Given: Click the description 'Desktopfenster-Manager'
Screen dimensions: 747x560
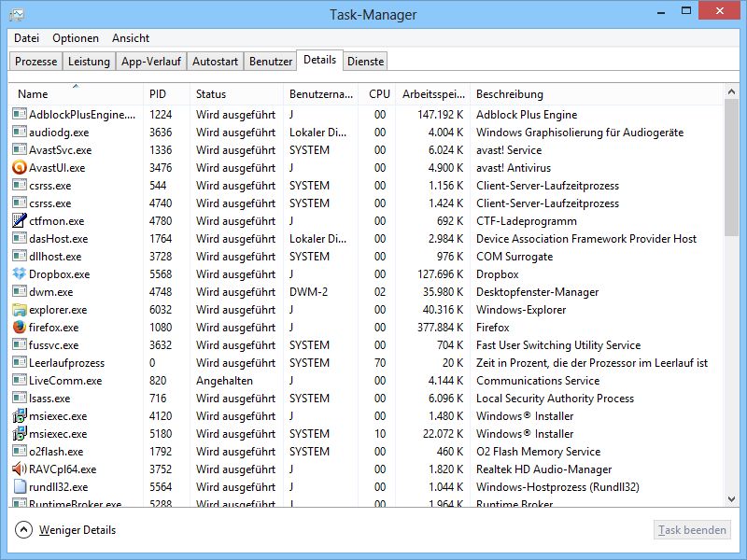Looking at the screenshot, I should [538, 292].
